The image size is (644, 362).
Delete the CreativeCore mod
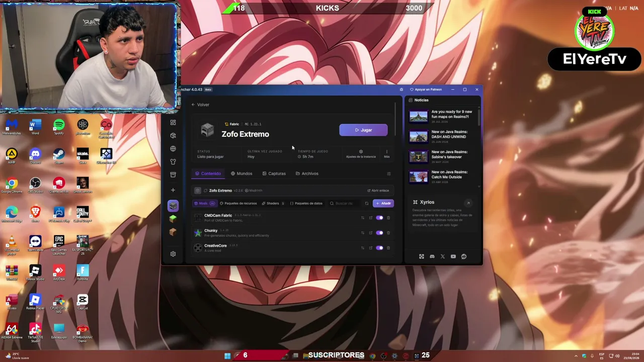point(388,248)
